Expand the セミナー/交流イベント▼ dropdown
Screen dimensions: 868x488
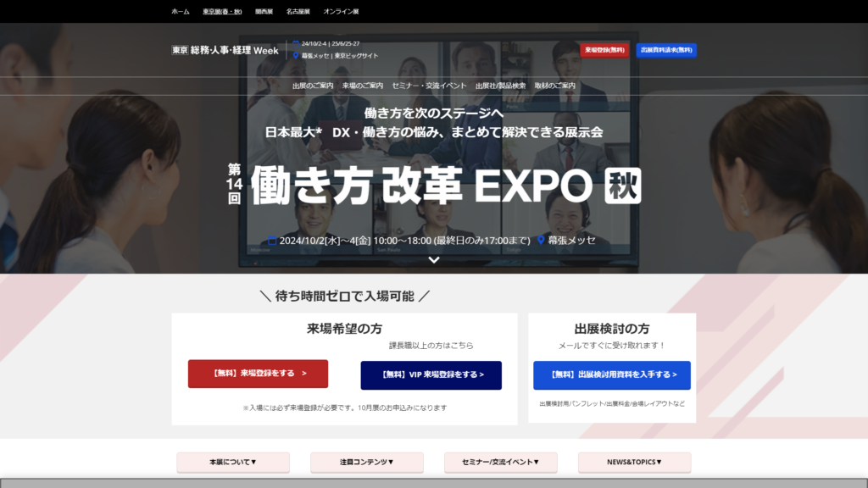tap(501, 462)
